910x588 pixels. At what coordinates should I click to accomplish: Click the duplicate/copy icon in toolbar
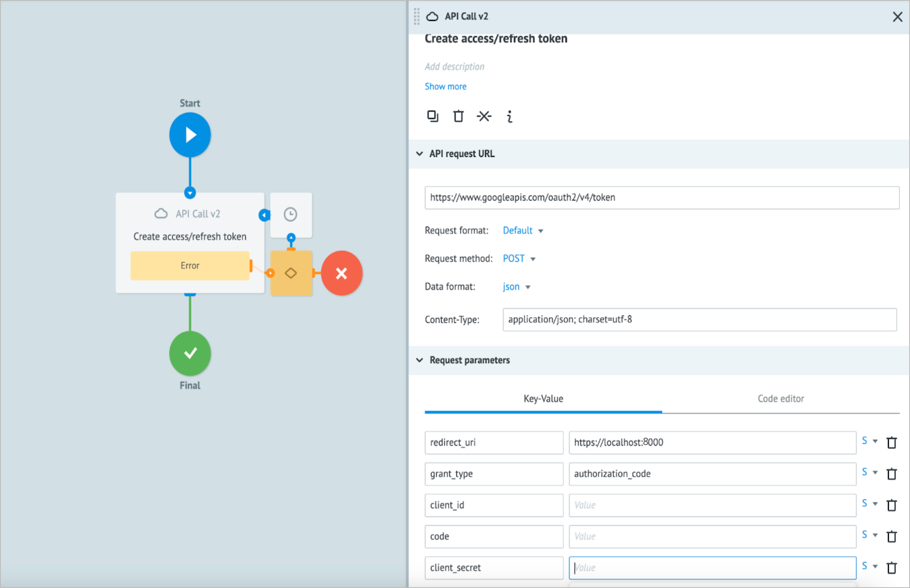pos(431,116)
